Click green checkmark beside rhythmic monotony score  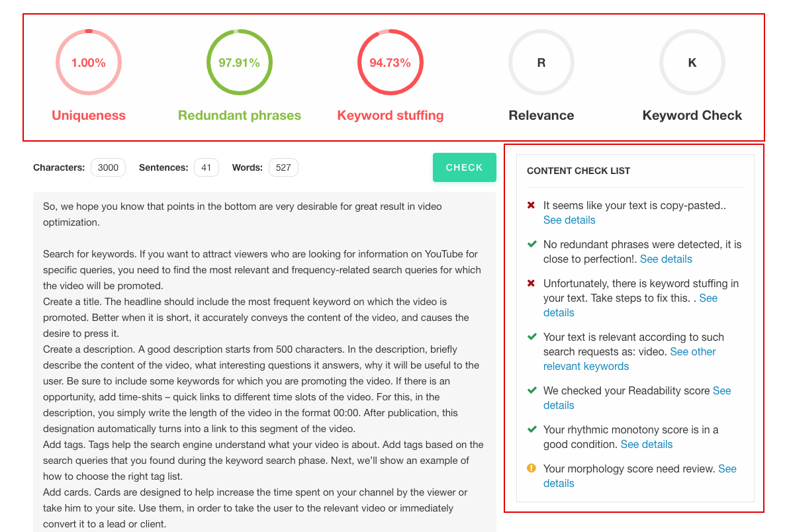[531, 429]
